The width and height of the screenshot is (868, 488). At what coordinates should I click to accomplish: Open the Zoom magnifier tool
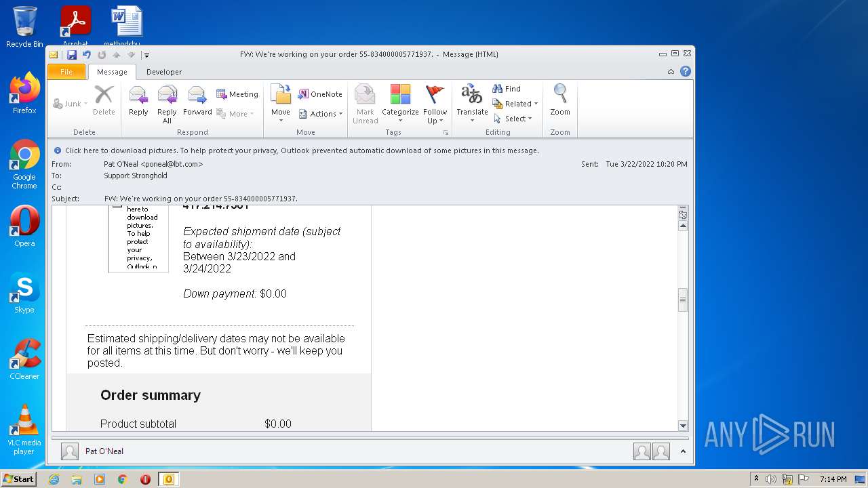pyautogui.click(x=560, y=102)
